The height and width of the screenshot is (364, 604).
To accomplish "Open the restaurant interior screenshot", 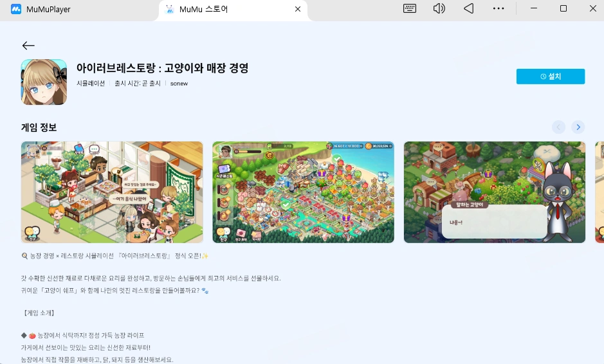I will (x=112, y=192).
